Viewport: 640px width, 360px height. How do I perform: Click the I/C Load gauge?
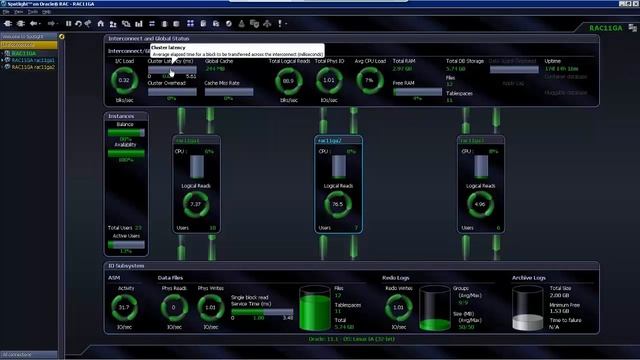(124, 80)
